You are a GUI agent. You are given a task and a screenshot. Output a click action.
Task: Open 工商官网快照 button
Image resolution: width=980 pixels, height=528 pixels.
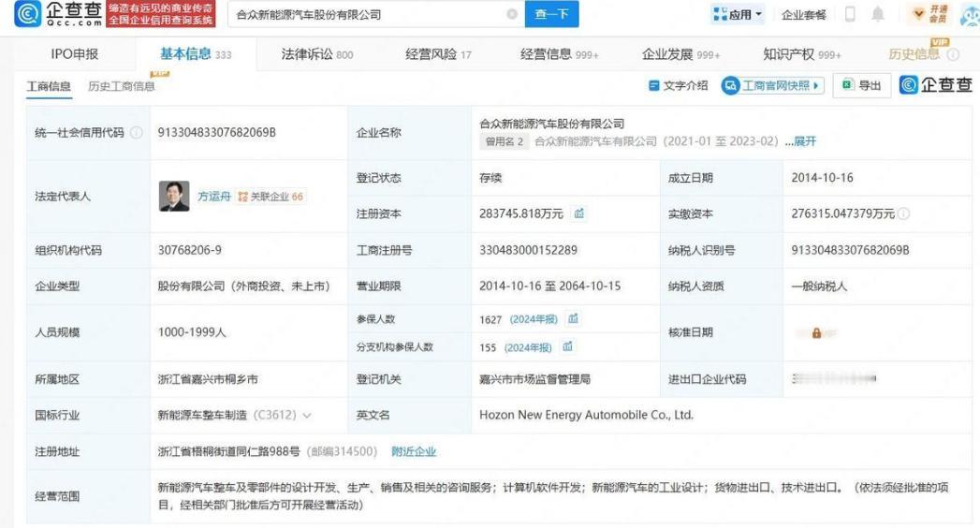click(x=772, y=85)
